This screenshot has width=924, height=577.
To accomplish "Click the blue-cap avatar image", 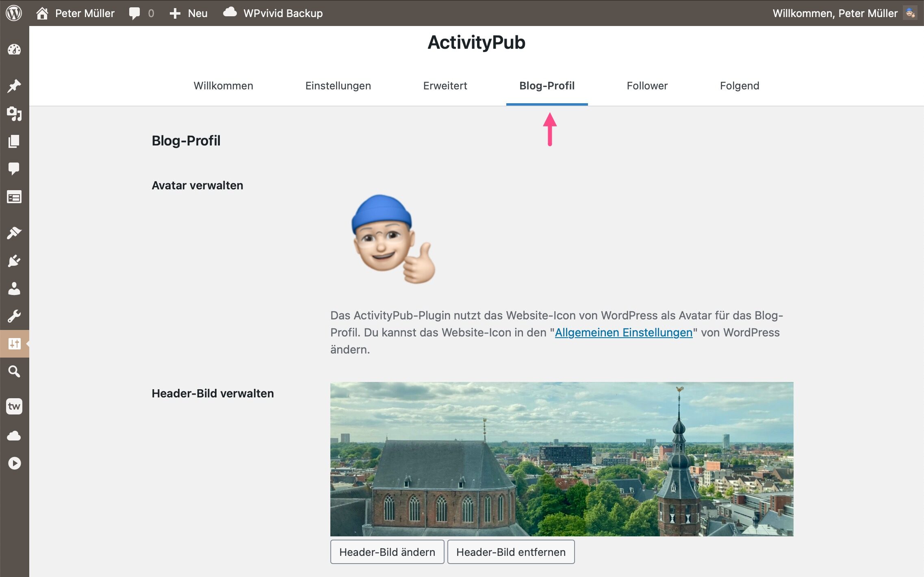I will 393,239.
